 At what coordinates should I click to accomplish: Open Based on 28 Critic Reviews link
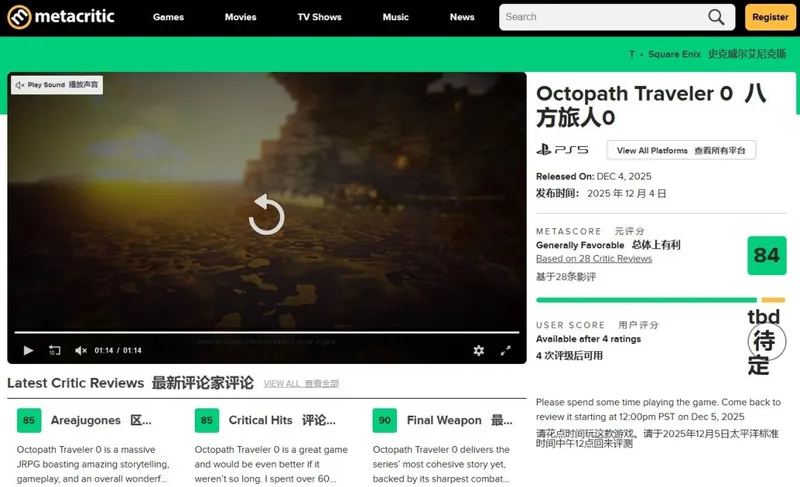point(594,258)
